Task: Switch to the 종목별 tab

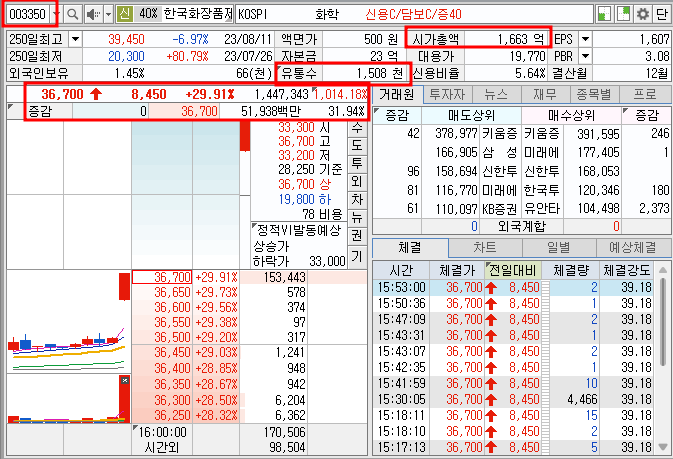Action: (x=594, y=94)
